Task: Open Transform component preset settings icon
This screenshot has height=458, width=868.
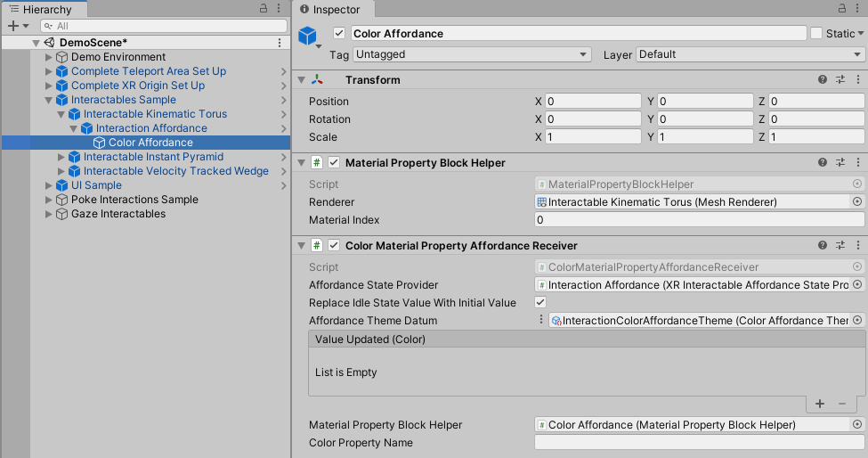Action: click(x=840, y=80)
